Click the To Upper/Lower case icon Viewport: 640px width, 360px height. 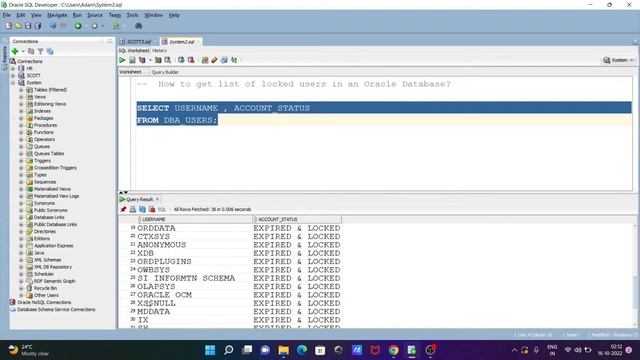pos(234,60)
